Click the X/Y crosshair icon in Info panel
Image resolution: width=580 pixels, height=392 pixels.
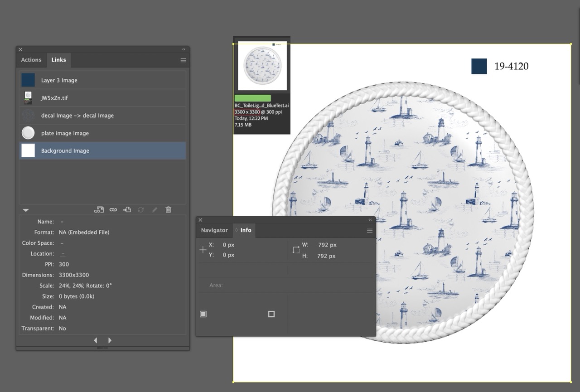(203, 250)
